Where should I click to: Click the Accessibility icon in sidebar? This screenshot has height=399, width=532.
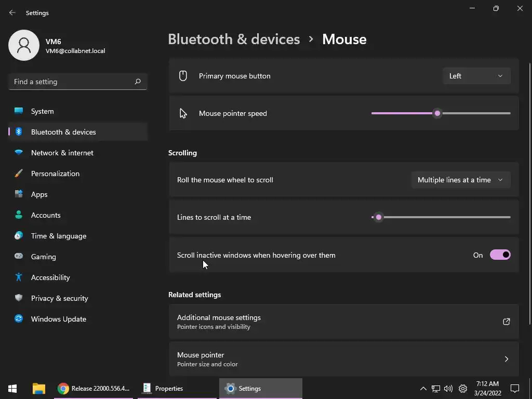coord(19,277)
